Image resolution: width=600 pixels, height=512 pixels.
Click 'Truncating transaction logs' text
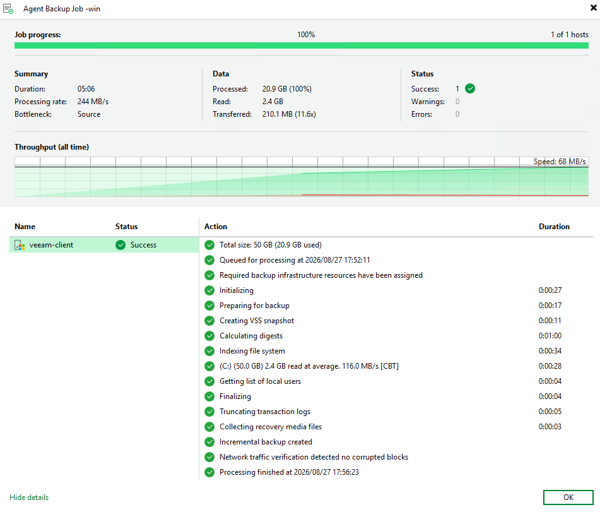click(265, 412)
